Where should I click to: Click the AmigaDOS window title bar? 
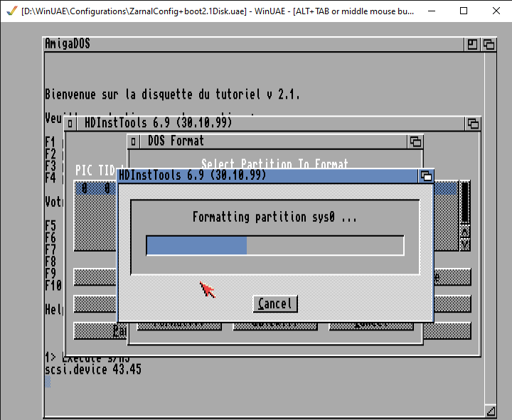(x=253, y=44)
